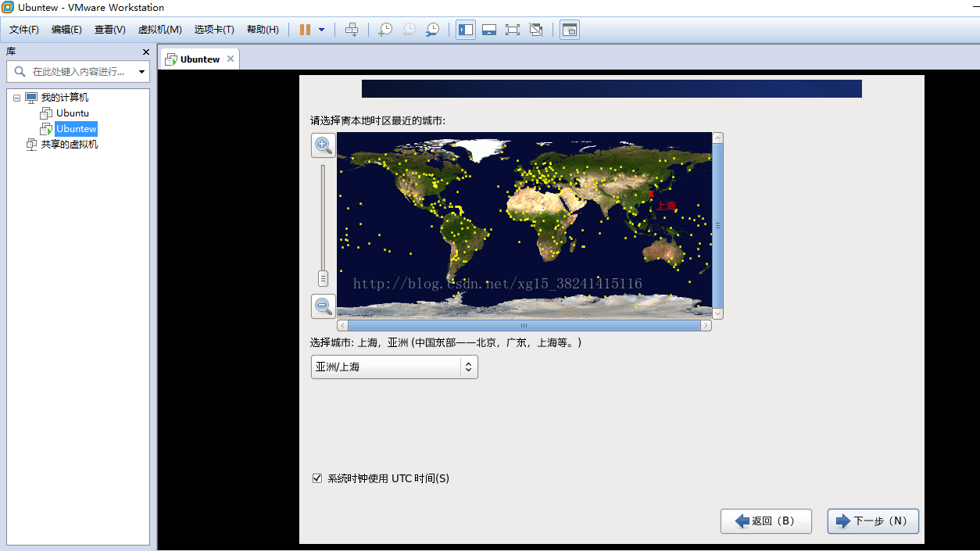This screenshot has height=551, width=980.
Task: Click the search magnifier icon in library
Action: click(x=20, y=71)
